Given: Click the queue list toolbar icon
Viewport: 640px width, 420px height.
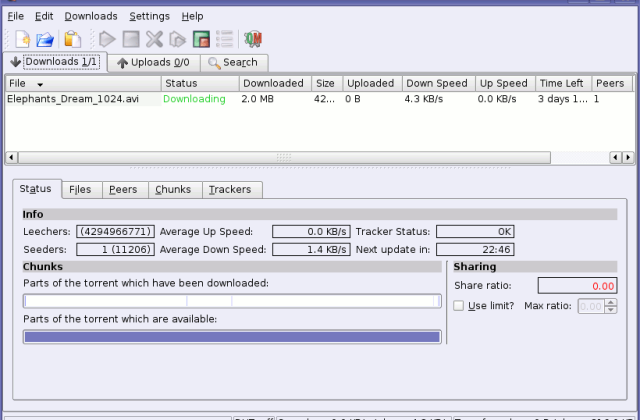Looking at the screenshot, I should tap(224, 39).
